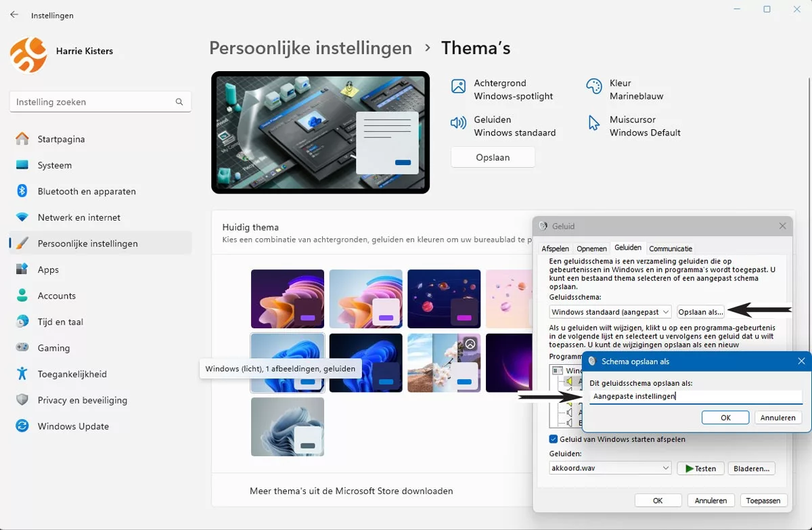Open Tijd en taal globe icon

click(x=22, y=322)
